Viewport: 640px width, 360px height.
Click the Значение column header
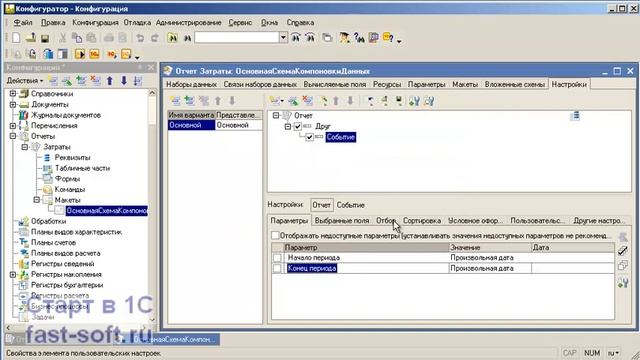coord(490,247)
